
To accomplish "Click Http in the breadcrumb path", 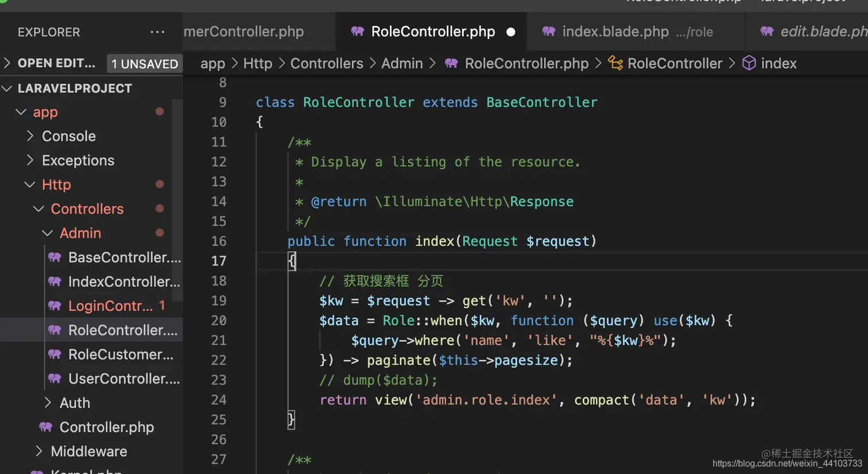I will point(258,63).
